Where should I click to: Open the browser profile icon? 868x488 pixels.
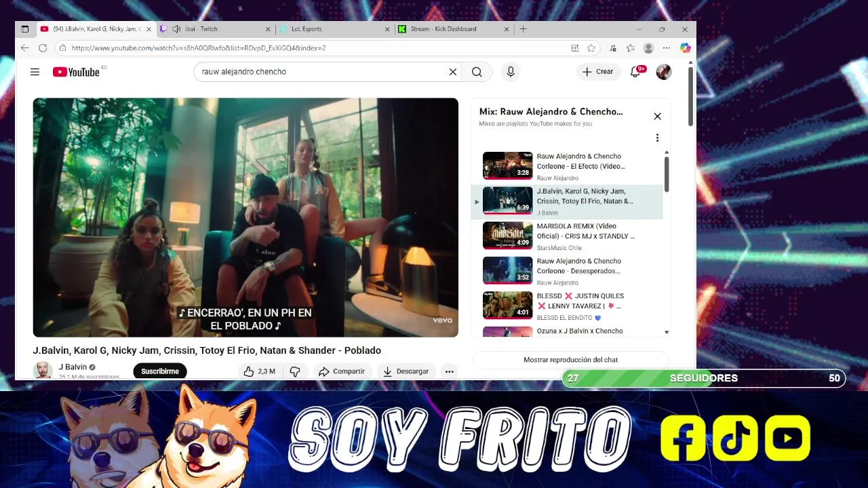point(648,48)
